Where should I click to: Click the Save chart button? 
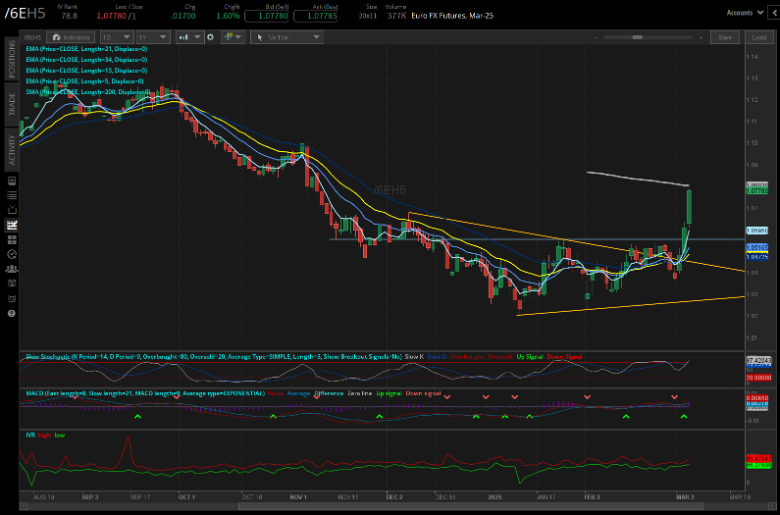point(725,37)
